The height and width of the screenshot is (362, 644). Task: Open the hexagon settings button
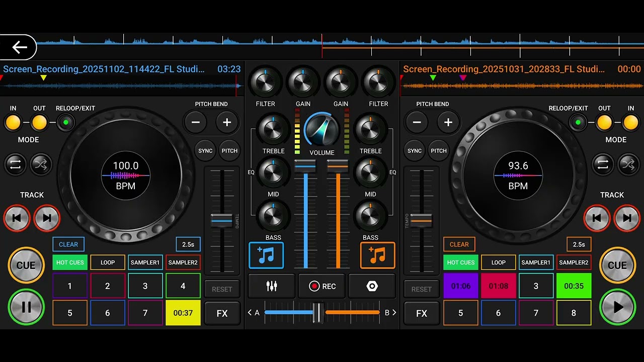[372, 286]
